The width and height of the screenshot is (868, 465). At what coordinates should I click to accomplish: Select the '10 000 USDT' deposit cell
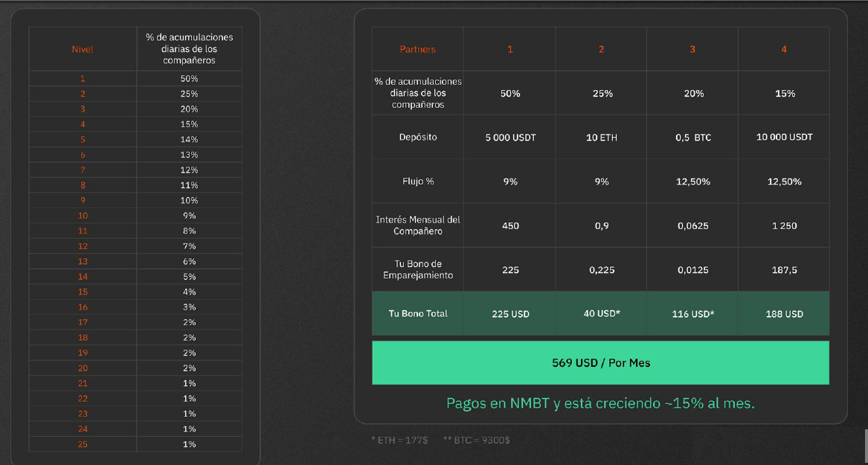[x=785, y=137]
